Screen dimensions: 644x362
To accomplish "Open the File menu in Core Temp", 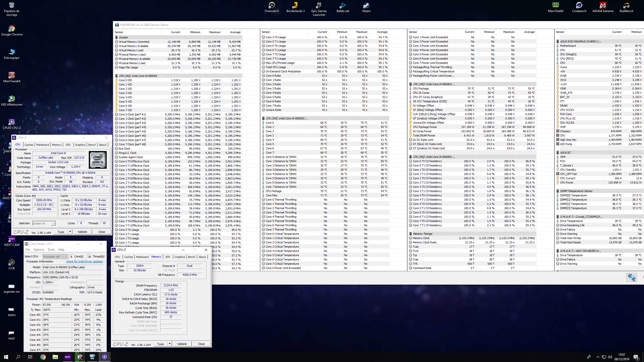I will click(28, 250).
